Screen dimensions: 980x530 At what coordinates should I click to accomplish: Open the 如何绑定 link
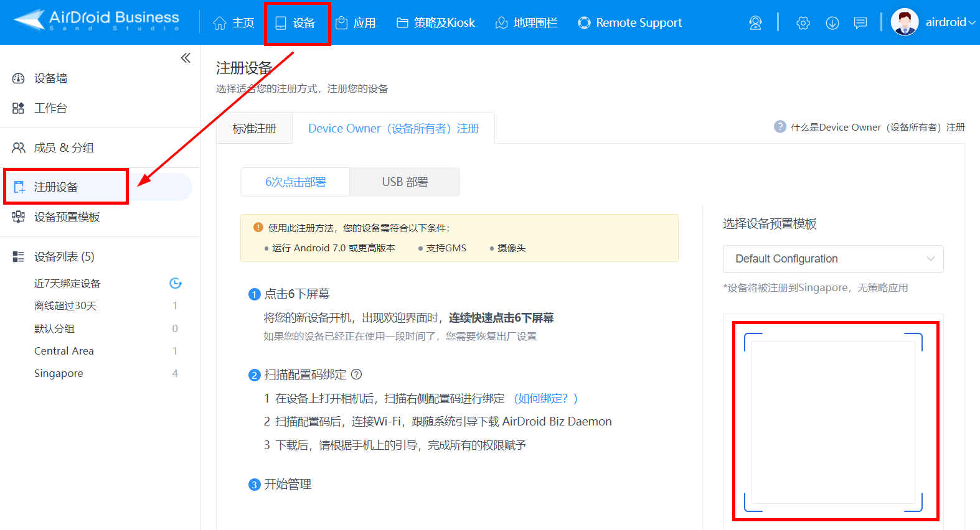[545, 399]
